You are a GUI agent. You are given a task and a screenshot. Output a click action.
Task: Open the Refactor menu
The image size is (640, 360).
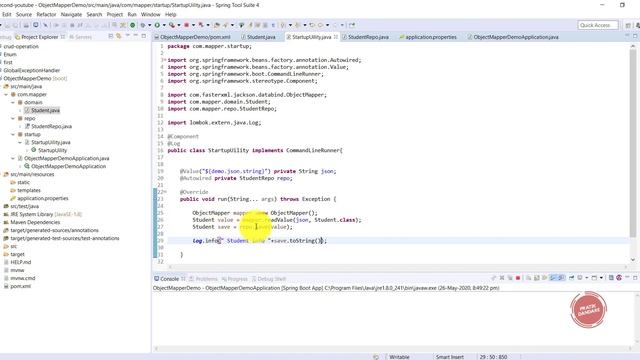pyautogui.click(x=46, y=14)
